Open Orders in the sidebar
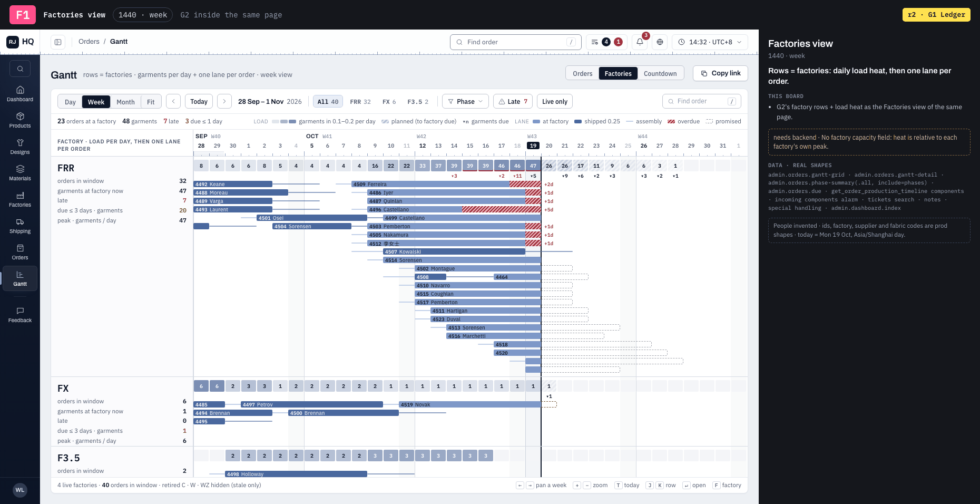The width and height of the screenshot is (980, 504). point(20,252)
